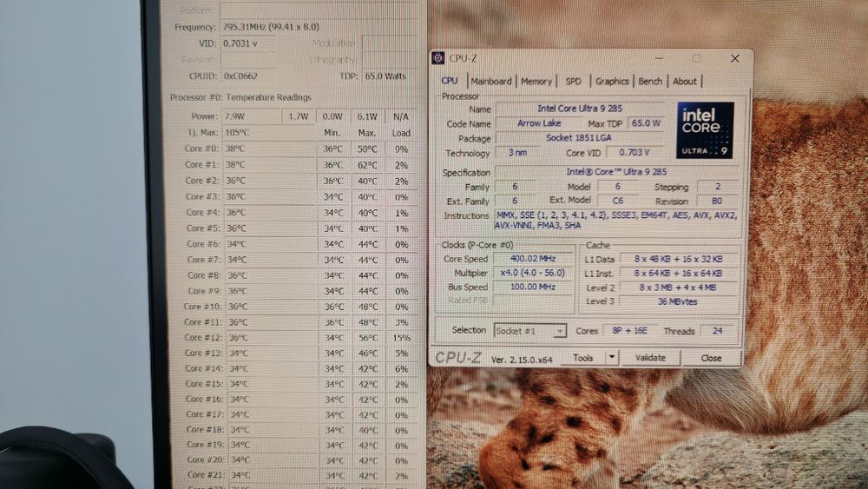Screen dimensions: 868x489
Task: Click the Tools button
Action: pyautogui.click(x=583, y=358)
